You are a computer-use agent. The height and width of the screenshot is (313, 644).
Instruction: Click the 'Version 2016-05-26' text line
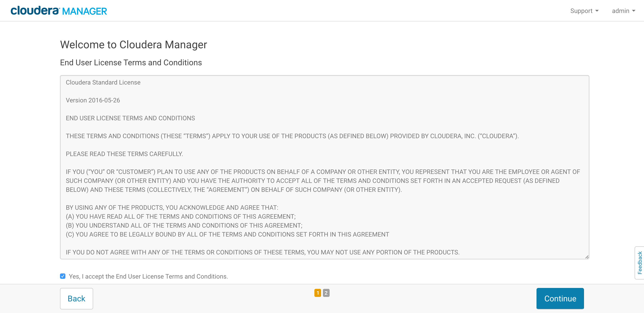pos(93,100)
